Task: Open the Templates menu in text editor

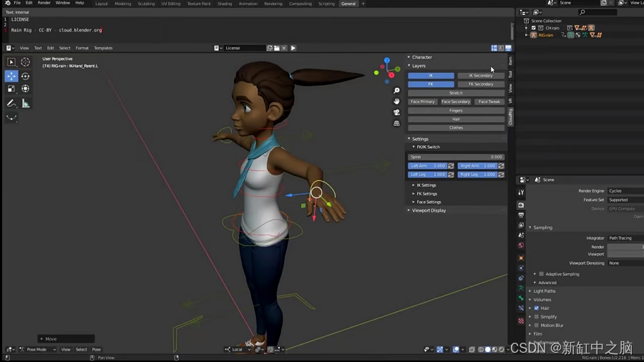Action: [x=103, y=48]
